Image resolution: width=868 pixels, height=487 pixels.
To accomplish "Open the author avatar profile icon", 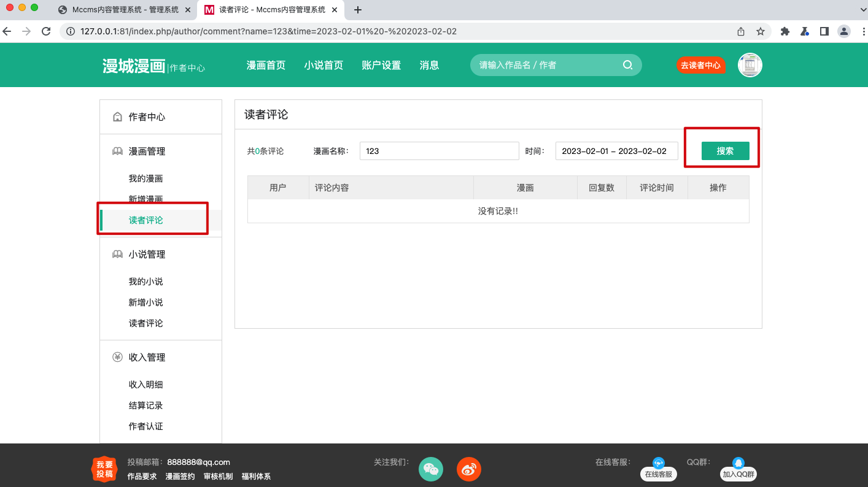I will (x=750, y=65).
